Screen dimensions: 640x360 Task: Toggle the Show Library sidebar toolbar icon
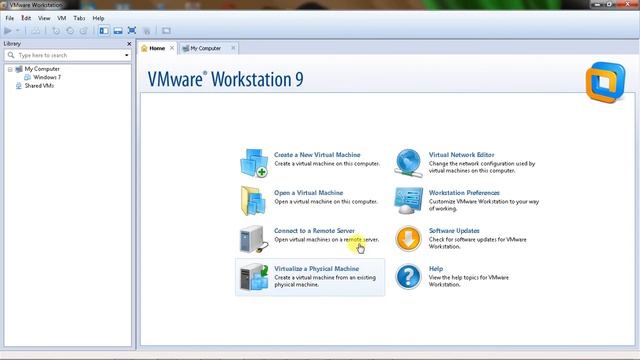pyautogui.click(x=104, y=31)
